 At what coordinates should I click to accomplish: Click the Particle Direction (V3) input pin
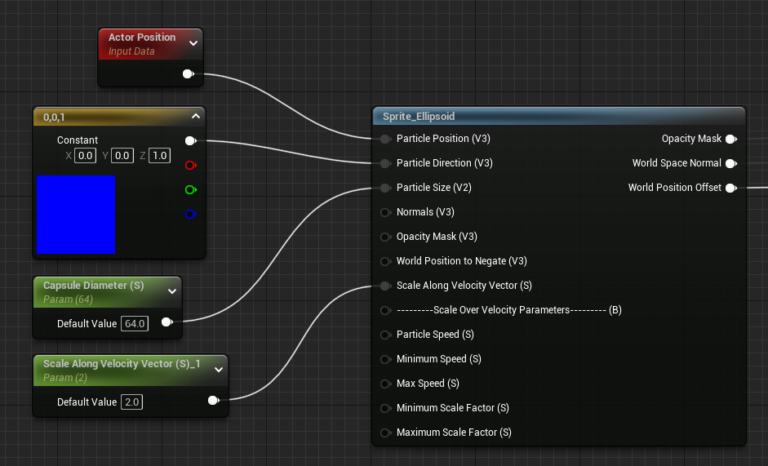386,163
